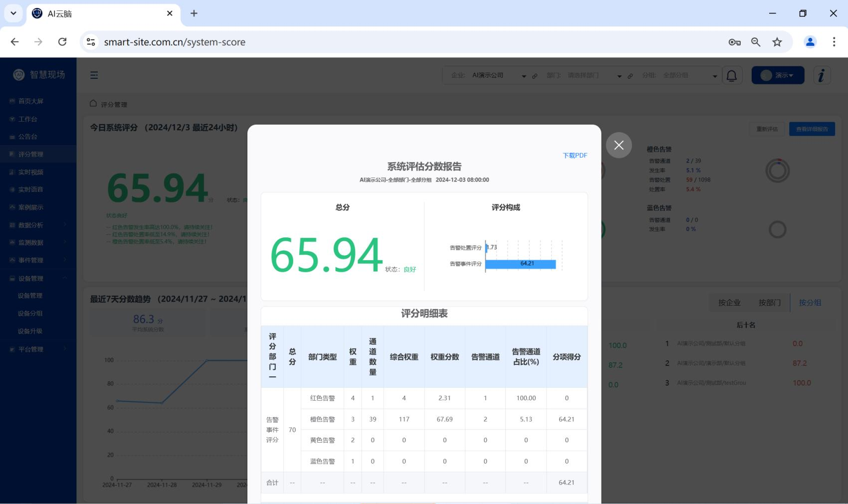848x504 pixels.
Task: Click the 重新评估 button
Action: tap(767, 129)
